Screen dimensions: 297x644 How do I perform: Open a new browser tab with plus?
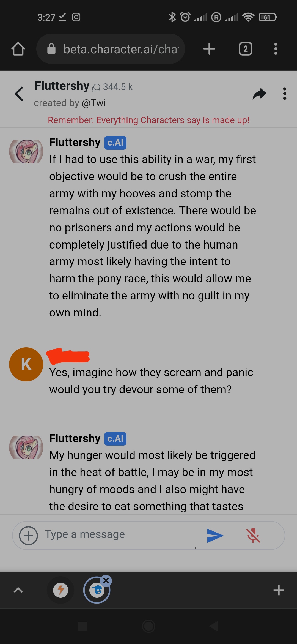point(209,49)
